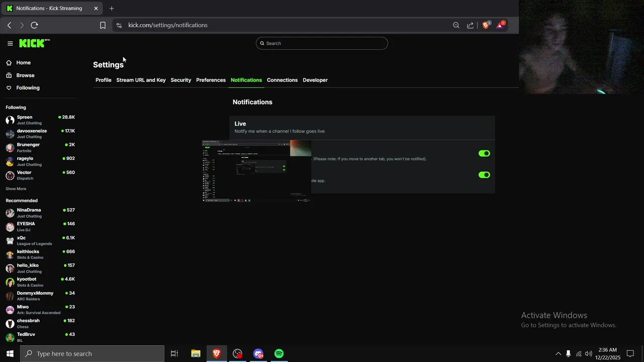
Task: Click Windows taskbar search box
Action: click(93, 354)
